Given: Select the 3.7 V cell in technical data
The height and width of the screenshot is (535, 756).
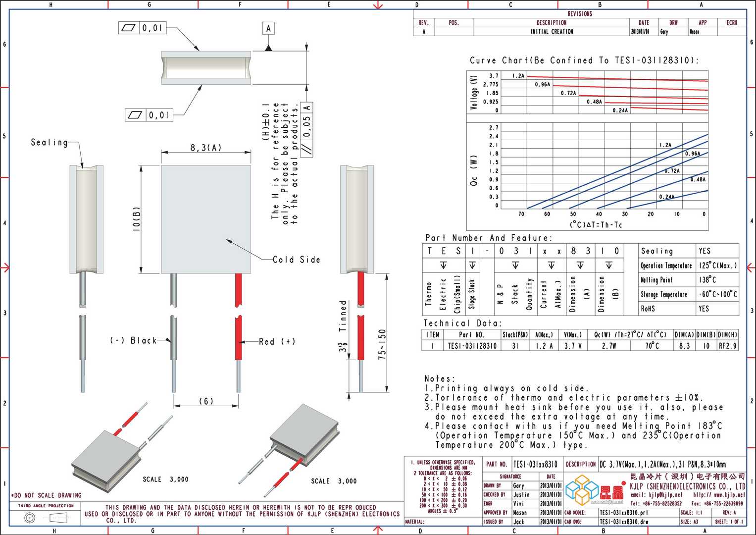Looking at the screenshot, I should 573,346.
